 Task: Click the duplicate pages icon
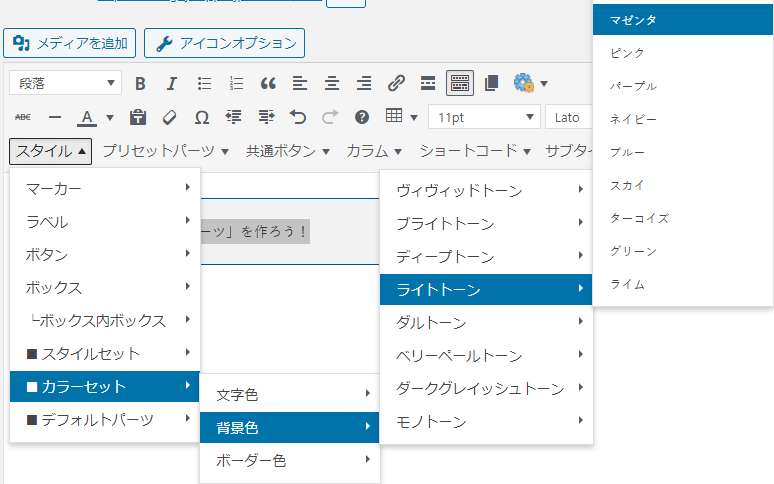(492, 83)
